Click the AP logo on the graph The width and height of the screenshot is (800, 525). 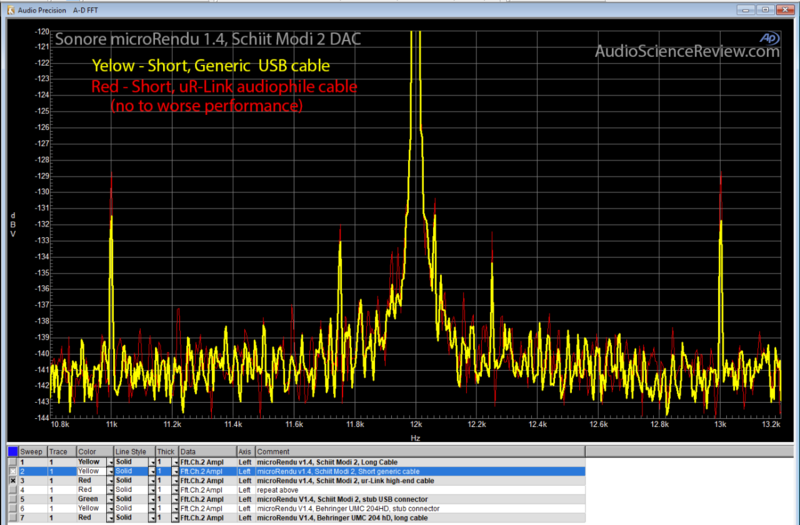tap(769, 38)
